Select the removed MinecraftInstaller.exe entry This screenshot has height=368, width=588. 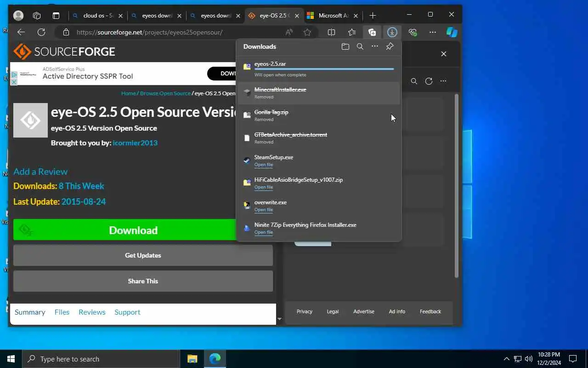pos(319,93)
